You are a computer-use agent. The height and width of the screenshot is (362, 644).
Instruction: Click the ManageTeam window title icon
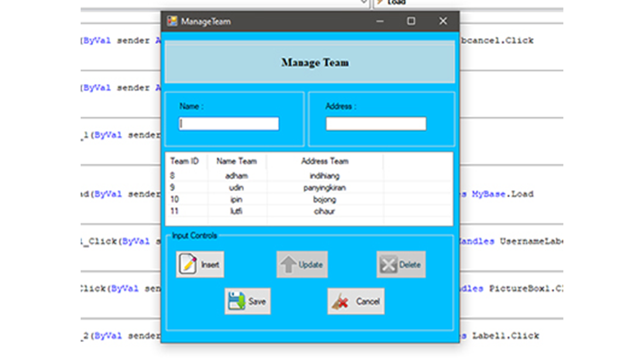click(x=172, y=21)
